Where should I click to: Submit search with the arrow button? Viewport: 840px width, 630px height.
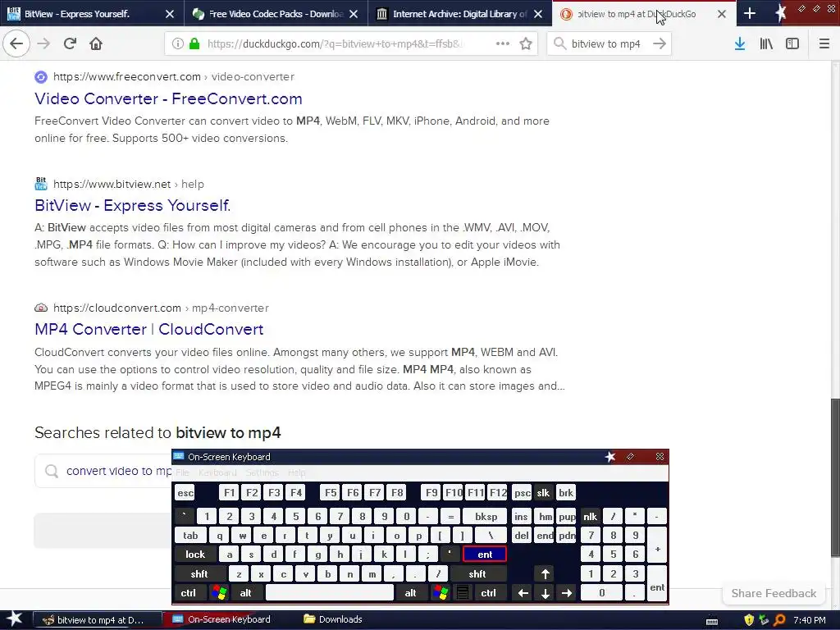[x=660, y=43]
